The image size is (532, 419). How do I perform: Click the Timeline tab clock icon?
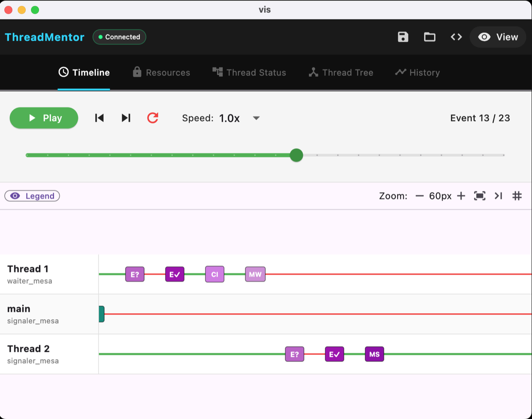[x=63, y=72]
